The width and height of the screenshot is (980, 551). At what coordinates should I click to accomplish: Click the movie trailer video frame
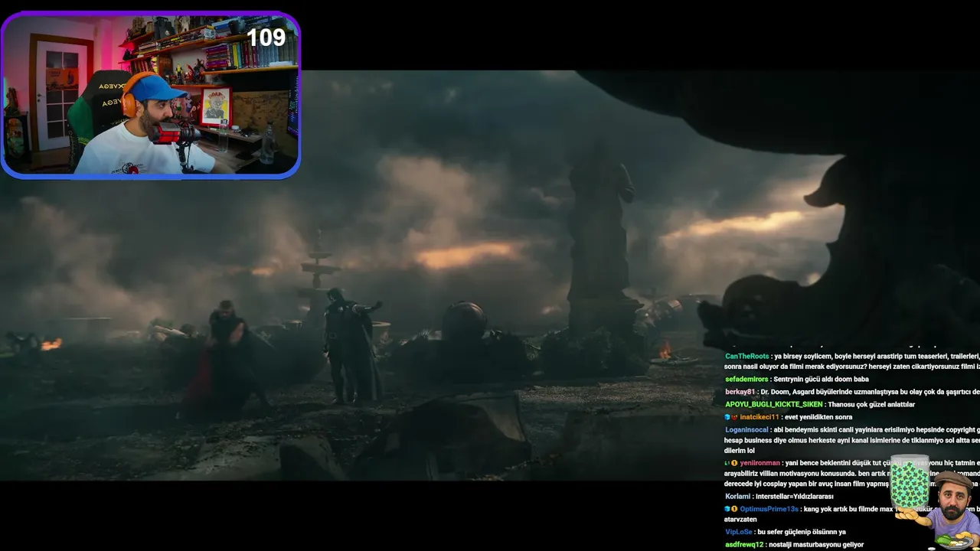click(490, 275)
